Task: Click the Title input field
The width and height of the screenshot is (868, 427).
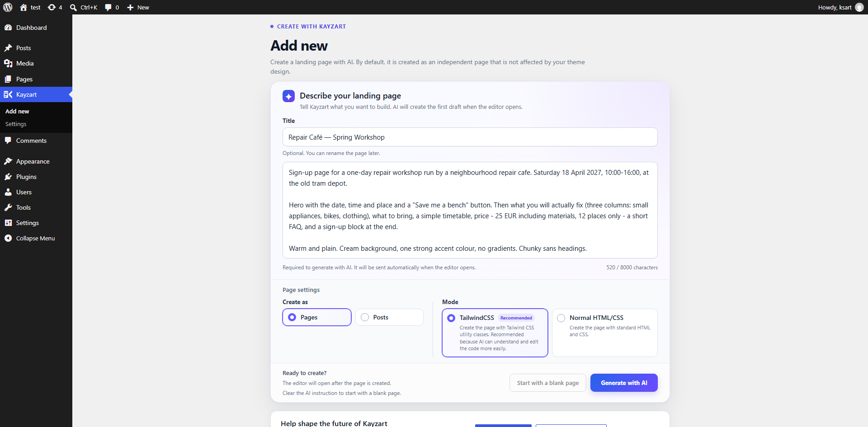Action: point(470,137)
